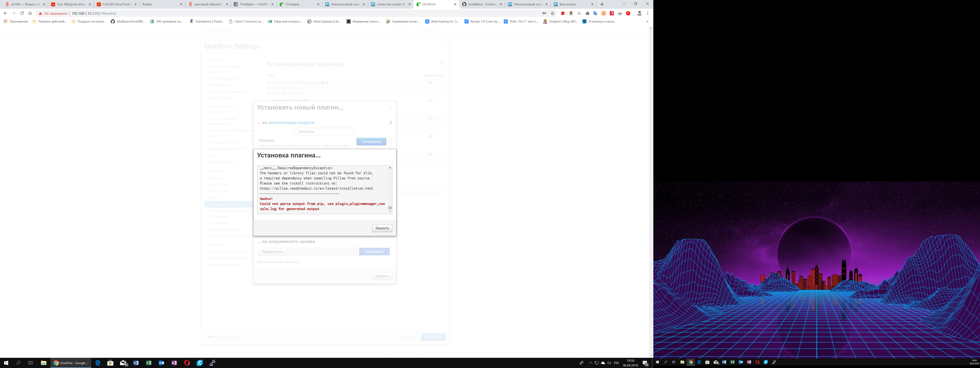Close the plugin installation log with Закрыть

tap(382, 228)
